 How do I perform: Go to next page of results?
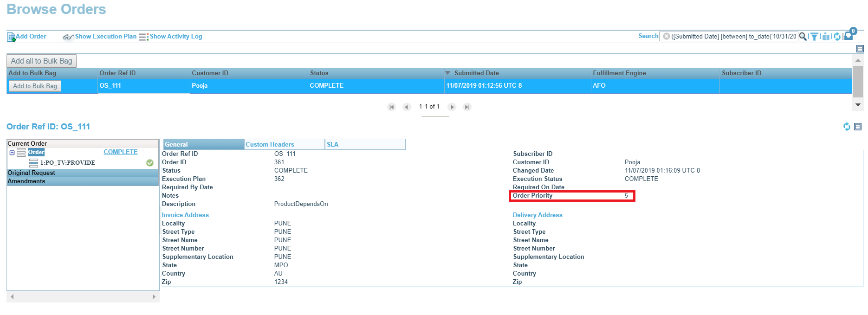point(452,107)
